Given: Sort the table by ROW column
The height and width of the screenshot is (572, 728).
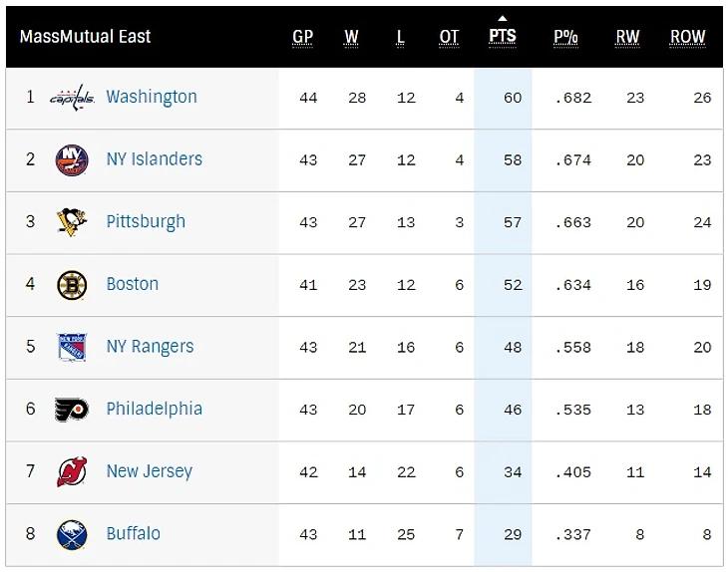Looking at the screenshot, I should [687, 37].
